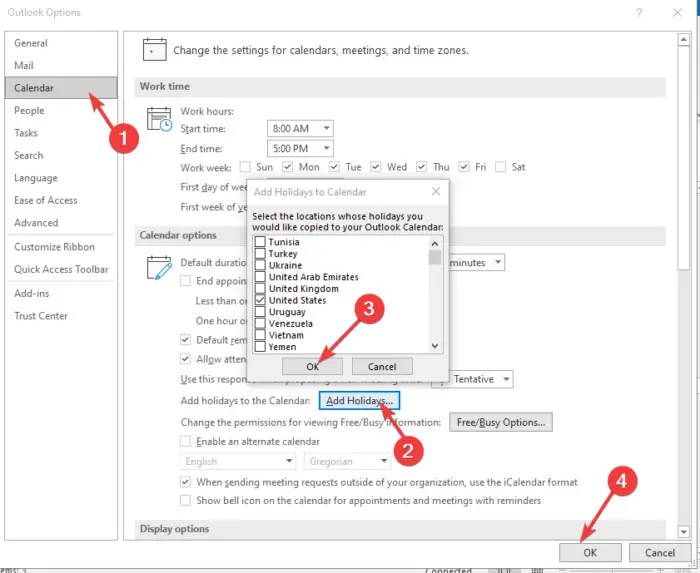Check the Venezuela holidays checkbox
Viewport: 700px width, 573px height.
[260, 323]
